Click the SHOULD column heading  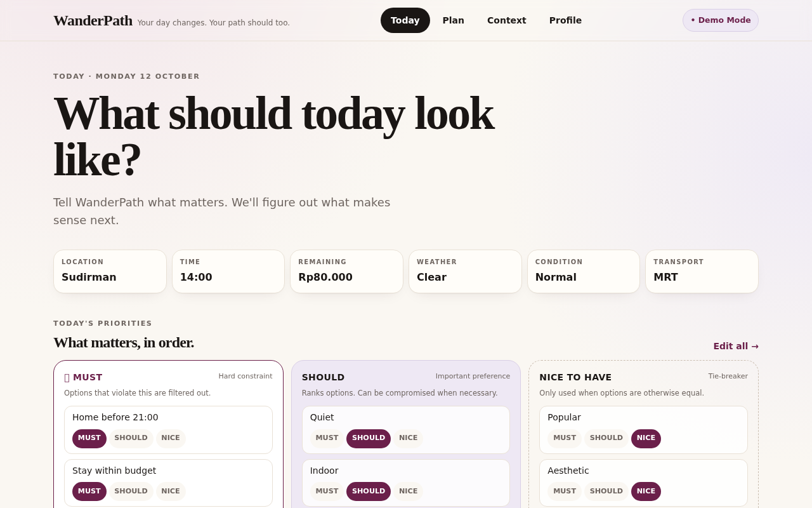click(324, 377)
